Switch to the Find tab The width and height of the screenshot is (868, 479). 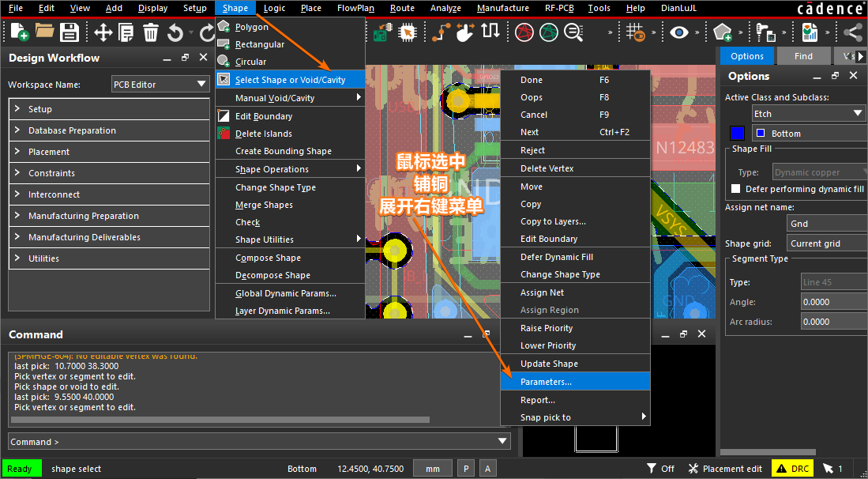click(x=803, y=56)
